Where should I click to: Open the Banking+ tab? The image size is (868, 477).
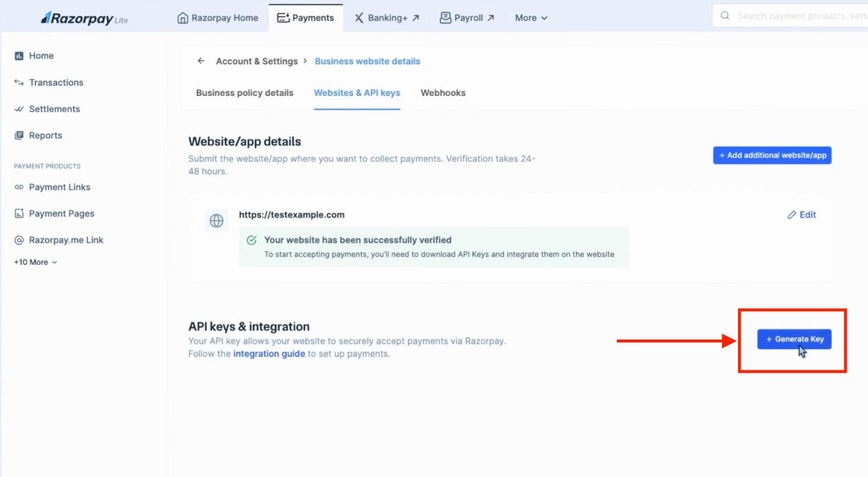[x=387, y=18]
